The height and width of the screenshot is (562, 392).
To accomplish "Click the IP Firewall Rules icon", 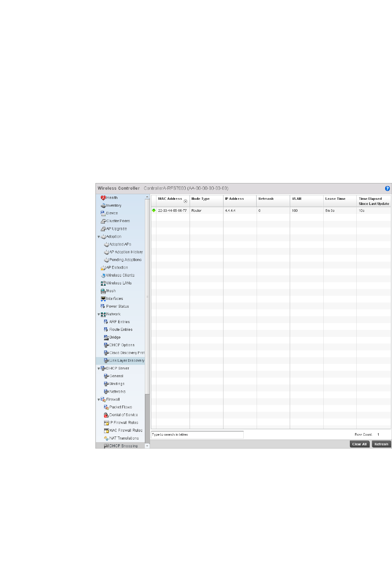I will pyautogui.click(x=107, y=422).
